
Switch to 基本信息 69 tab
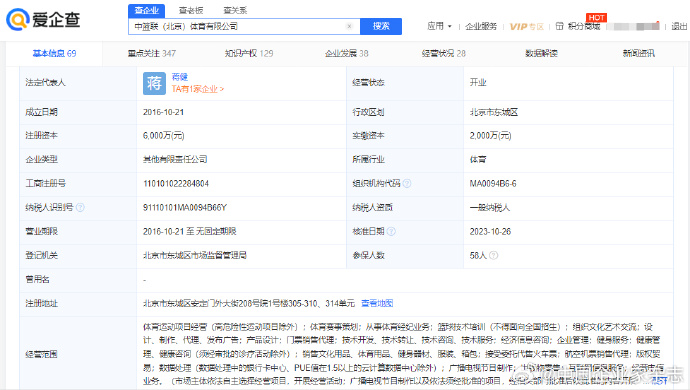coord(55,53)
